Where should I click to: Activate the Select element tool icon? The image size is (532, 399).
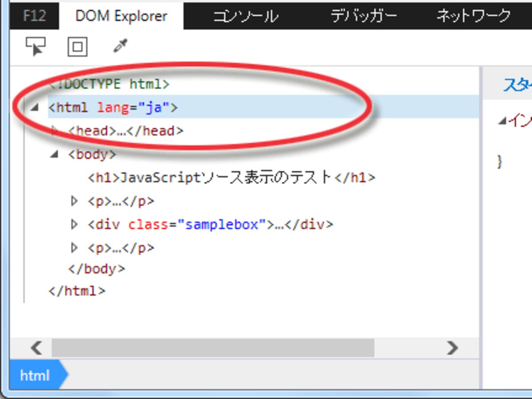click(35, 47)
